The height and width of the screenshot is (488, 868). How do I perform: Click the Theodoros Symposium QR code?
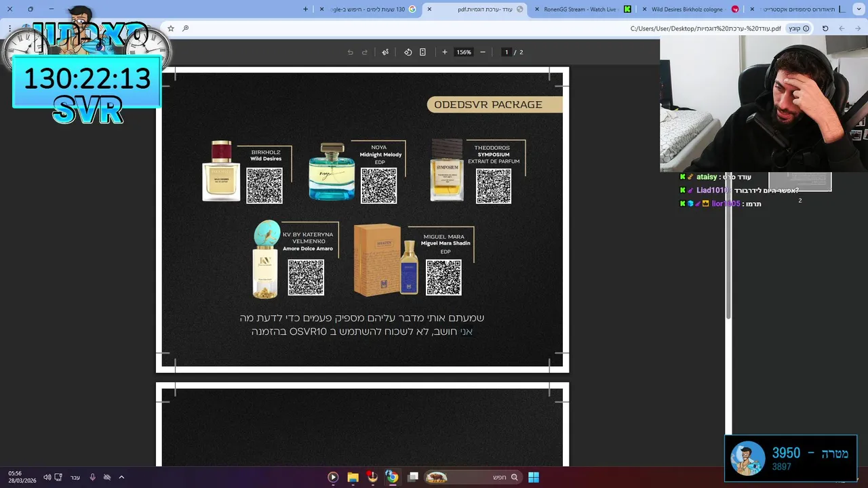tap(494, 185)
